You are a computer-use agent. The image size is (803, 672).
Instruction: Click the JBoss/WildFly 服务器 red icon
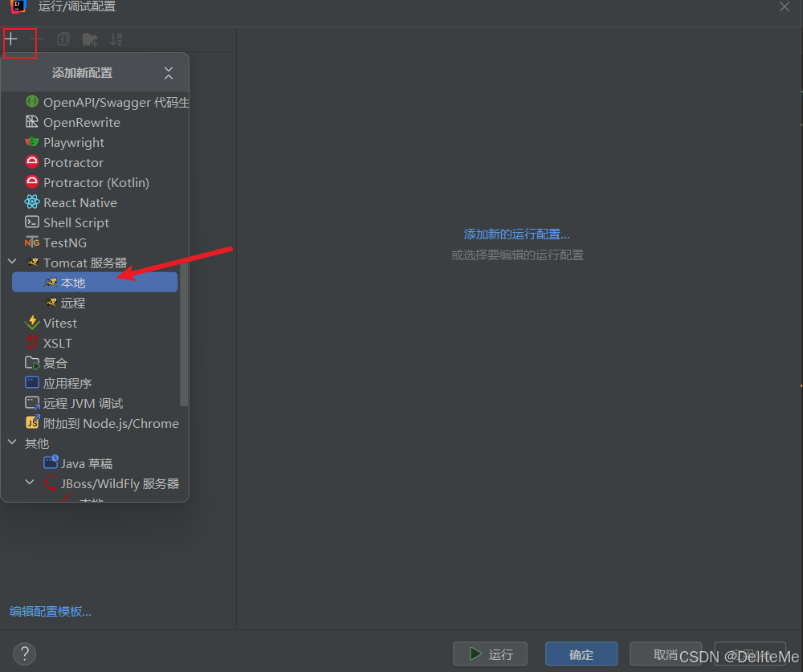click(x=51, y=483)
